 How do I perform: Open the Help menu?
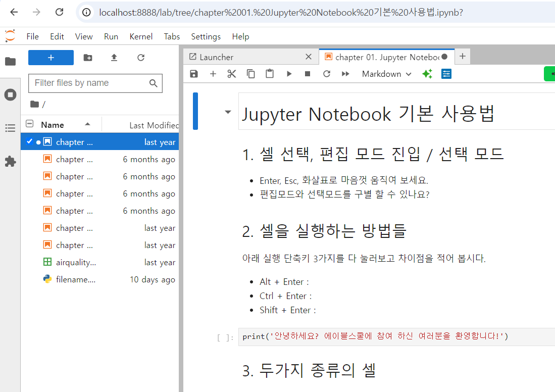click(241, 36)
